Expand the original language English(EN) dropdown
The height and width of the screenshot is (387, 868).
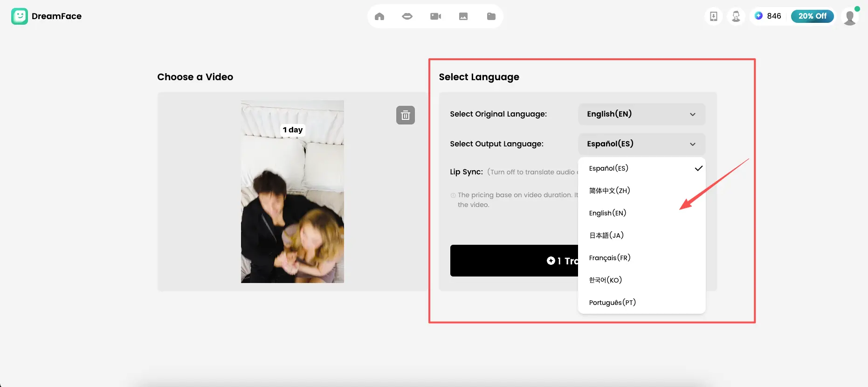641,114
